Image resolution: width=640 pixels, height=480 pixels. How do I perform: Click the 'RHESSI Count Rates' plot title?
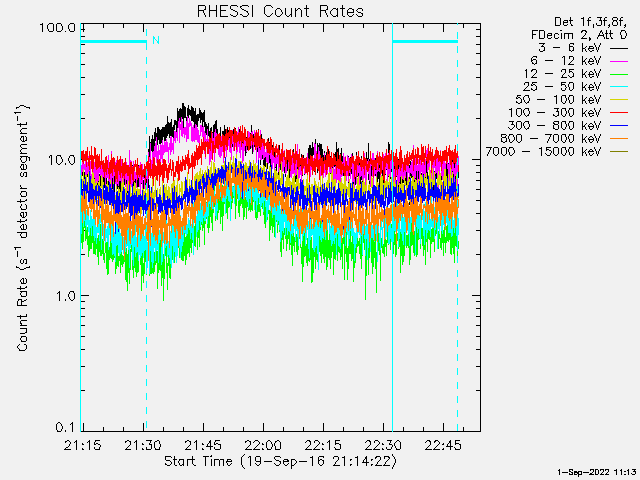click(280, 11)
